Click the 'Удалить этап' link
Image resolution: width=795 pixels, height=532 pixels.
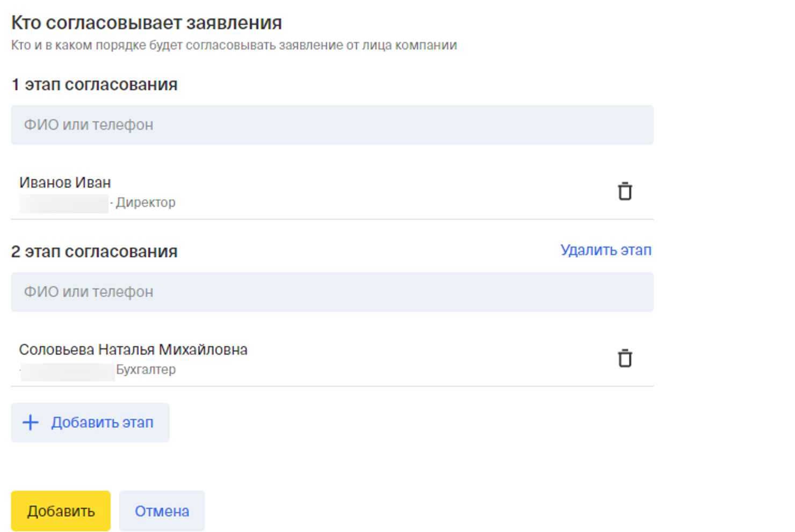605,250
